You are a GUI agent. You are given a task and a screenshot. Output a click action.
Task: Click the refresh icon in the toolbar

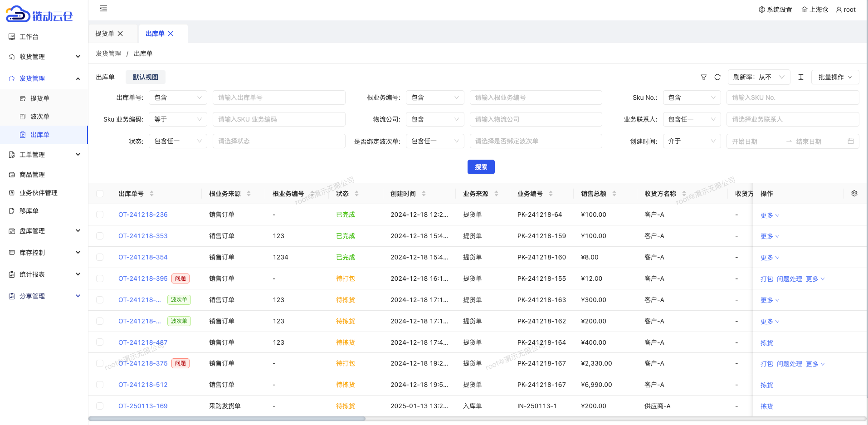pyautogui.click(x=717, y=77)
